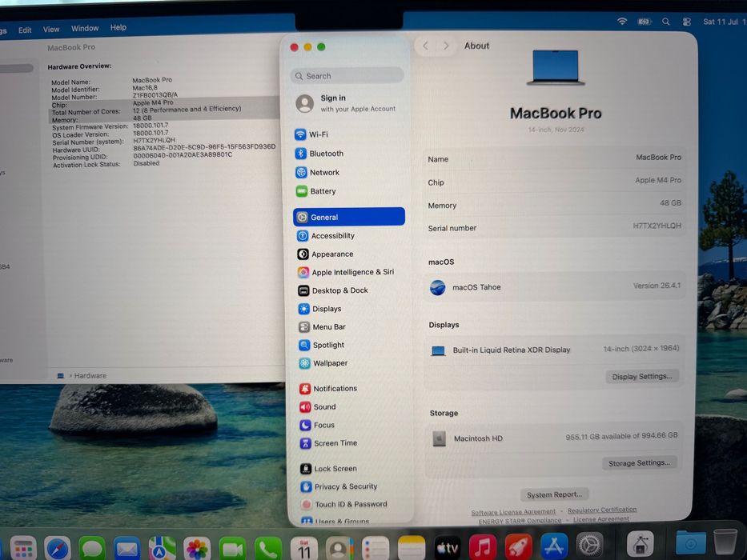The height and width of the screenshot is (560, 747).
Task: Click Sign in with your Apple Account
Action: pyautogui.click(x=347, y=103)
